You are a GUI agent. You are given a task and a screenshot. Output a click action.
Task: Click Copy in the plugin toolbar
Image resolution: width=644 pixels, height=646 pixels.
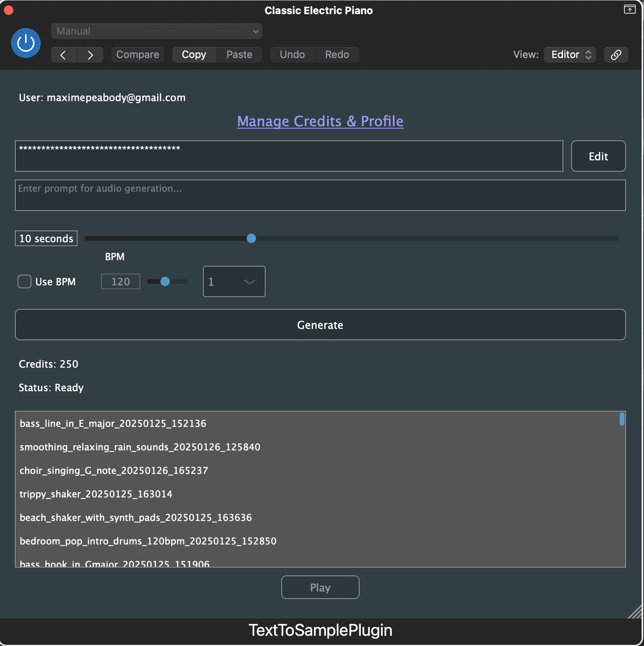point(194,55)
